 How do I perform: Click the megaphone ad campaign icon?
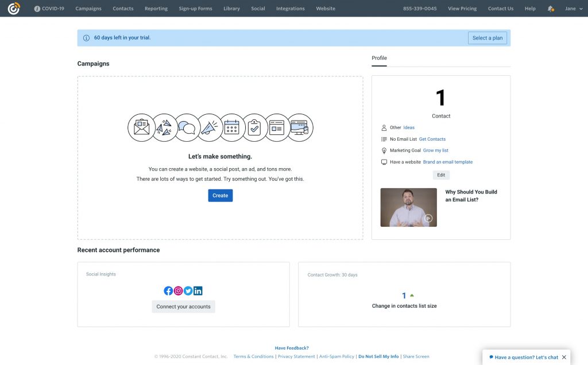210,127
